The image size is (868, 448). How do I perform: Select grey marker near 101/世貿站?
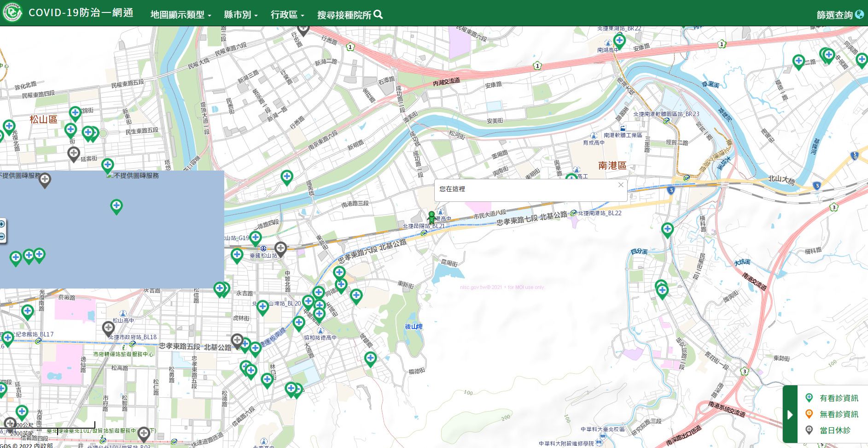click(x=144, y=434)
